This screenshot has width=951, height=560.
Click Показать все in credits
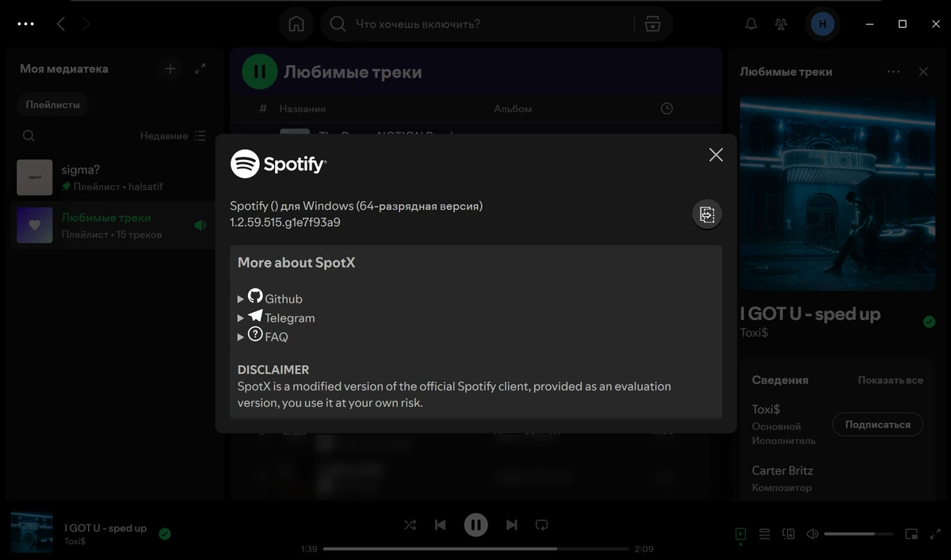pyautogui.click(x=890, y=380)
